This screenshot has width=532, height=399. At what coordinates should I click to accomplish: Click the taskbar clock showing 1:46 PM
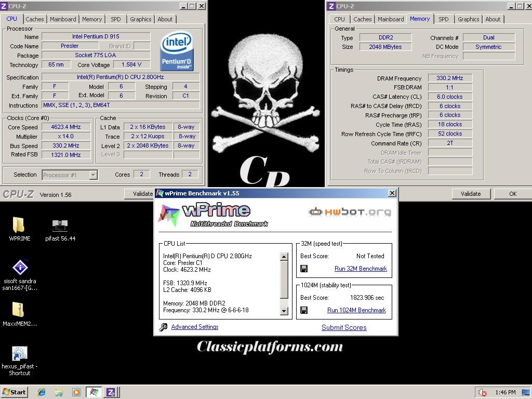[x=506, y=393]
